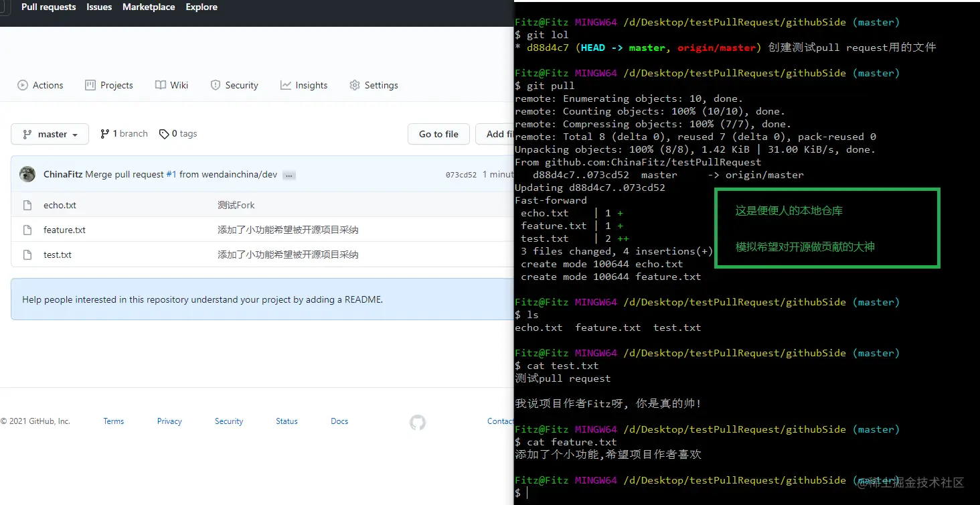Open the 测试Fork commit message
Screen dimensions: 980x505
(236, 205)
